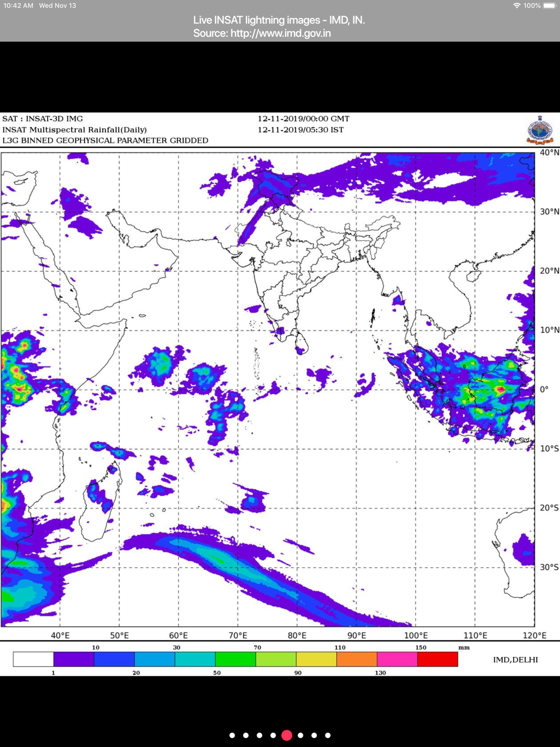Screen dimensions: 560x747
Task: Click the red legend swatch after 150
Action: [437, 659]
